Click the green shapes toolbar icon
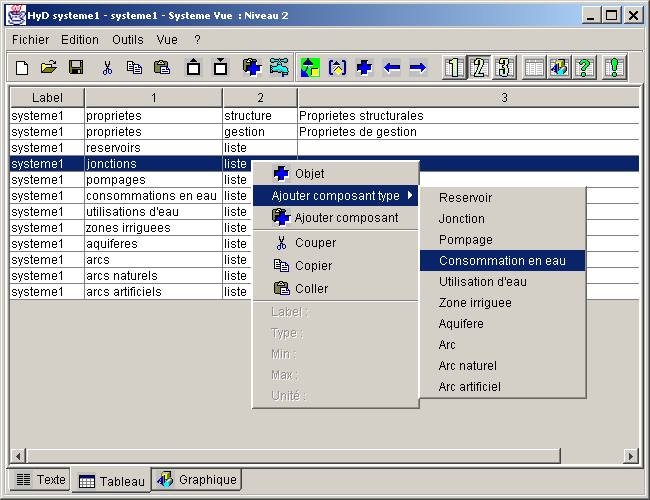The height and width of the screenshot is (500, 650). pos(310,68)
